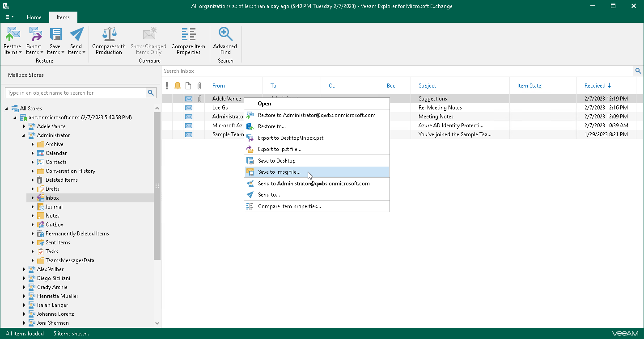The width and height of the screenshot is (644, 339).
Task: Click the Save Items ribbon icon
Action: [x=55, y=34]
